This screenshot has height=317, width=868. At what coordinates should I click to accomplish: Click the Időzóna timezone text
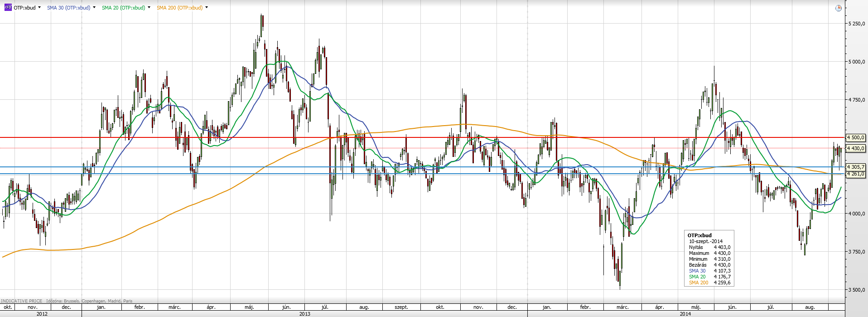(89, 301)
